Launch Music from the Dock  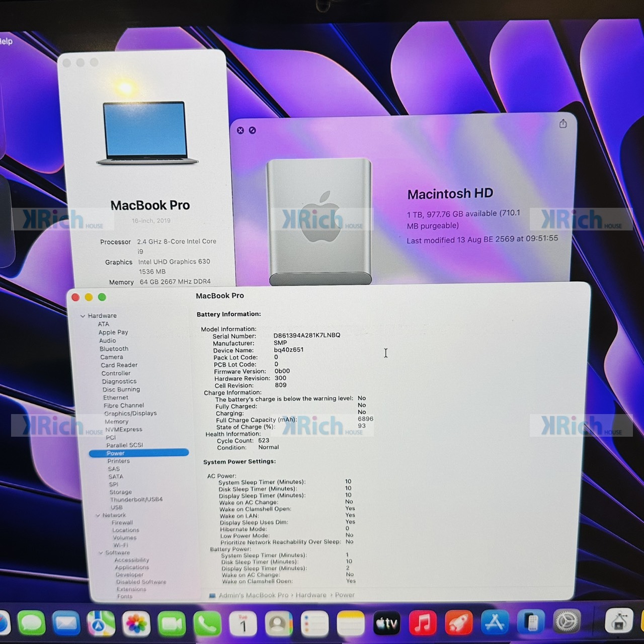click(x=423, y=623)
